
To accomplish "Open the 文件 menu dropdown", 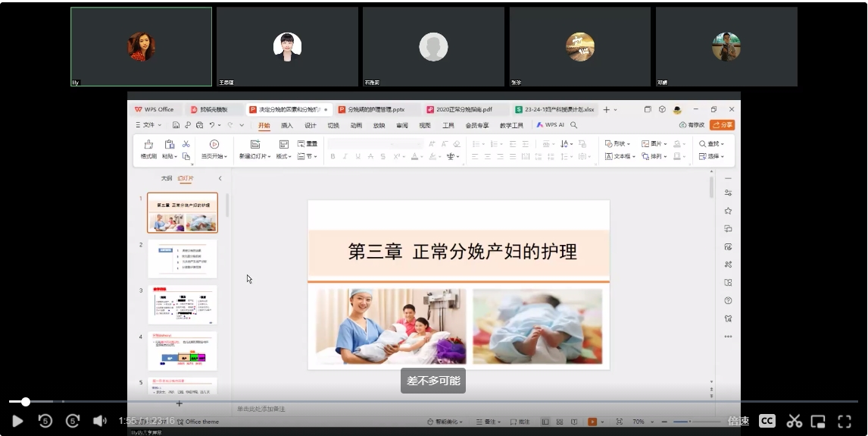I will click(148, 125).
